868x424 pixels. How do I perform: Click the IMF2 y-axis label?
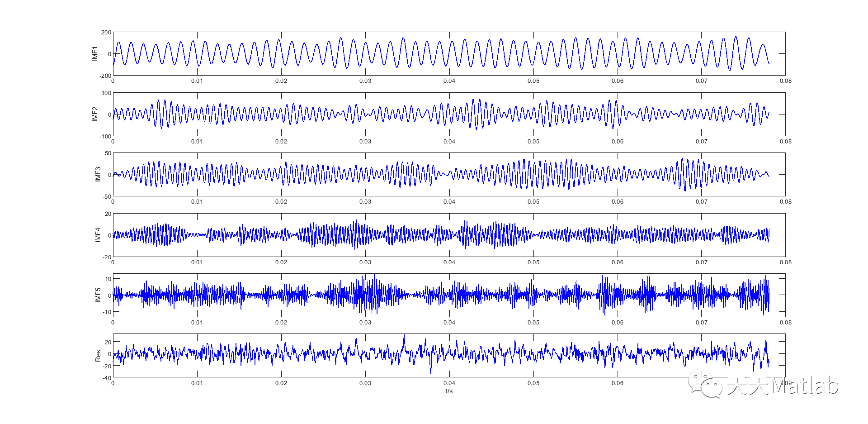click(95, 114)
